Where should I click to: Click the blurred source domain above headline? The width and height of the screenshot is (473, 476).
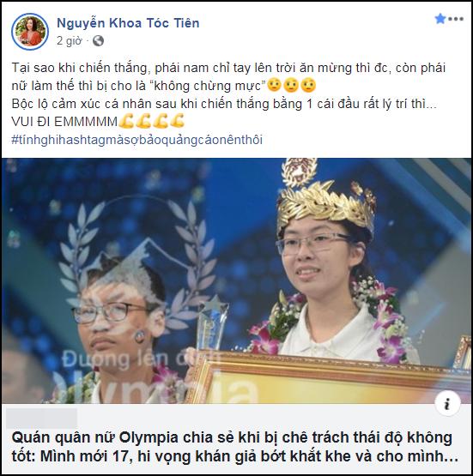pyautogui.click(x=41, y=419)
